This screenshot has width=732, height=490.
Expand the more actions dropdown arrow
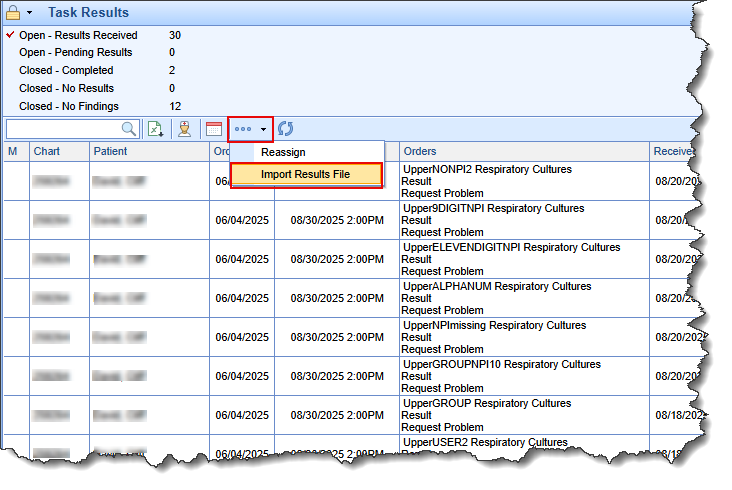click(263, 129)
